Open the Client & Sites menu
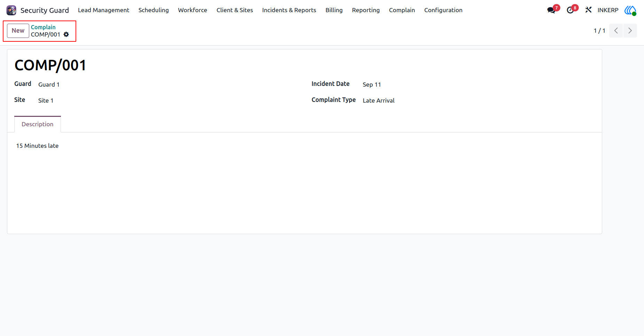This screenshot has height=336, width=644. pyautogui.click(x=235, y=10)
